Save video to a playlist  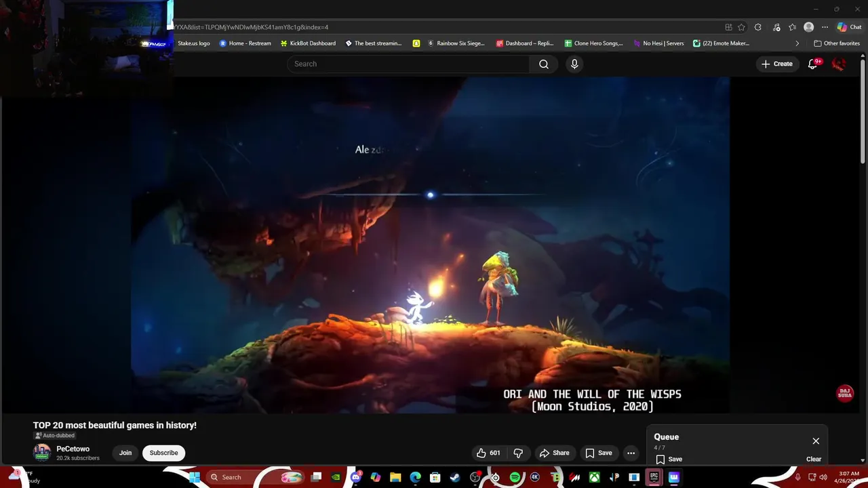[x=599, y=453]
